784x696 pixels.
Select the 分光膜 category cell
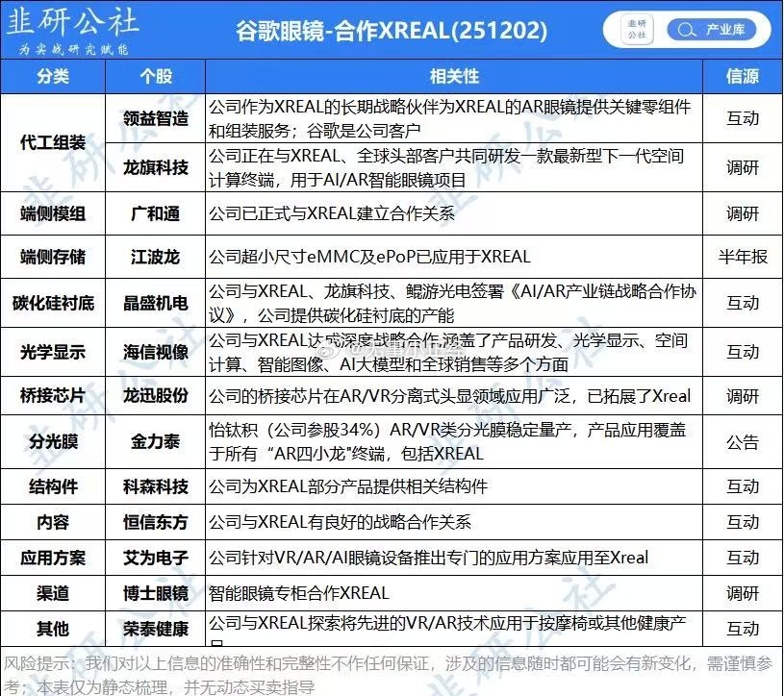pyautogui.click(x=53, y=441)
